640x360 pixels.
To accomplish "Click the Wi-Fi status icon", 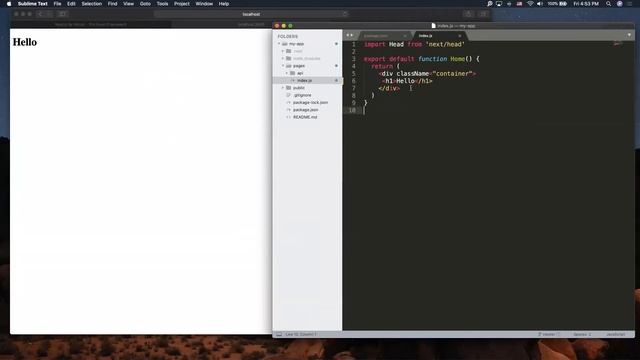I will (530, 4).
